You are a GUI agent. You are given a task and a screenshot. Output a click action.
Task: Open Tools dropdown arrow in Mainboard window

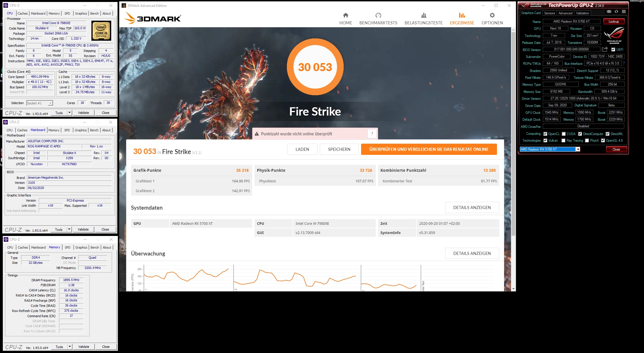(69, 229)
